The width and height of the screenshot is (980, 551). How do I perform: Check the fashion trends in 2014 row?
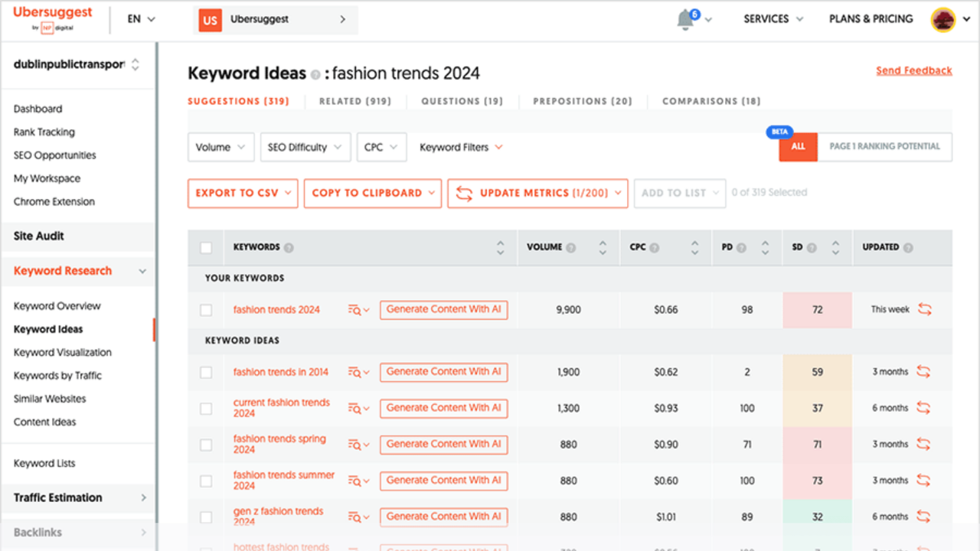point(205,373)
